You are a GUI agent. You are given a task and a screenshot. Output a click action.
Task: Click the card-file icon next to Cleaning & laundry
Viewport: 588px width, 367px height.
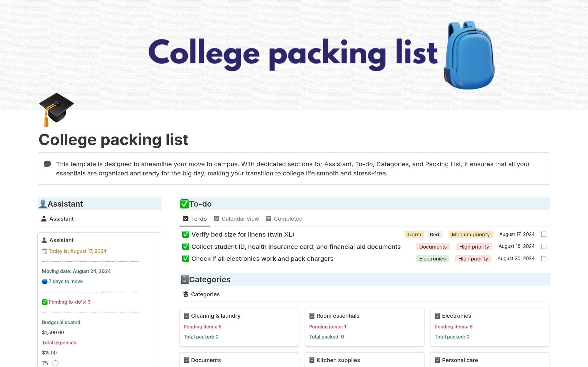click(x=186, y=316)
